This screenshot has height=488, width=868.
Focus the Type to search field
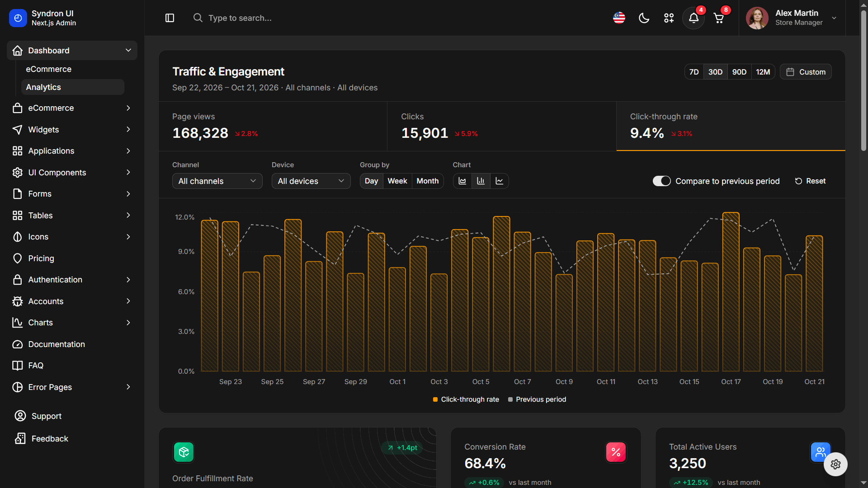click(x=240, y=18)
